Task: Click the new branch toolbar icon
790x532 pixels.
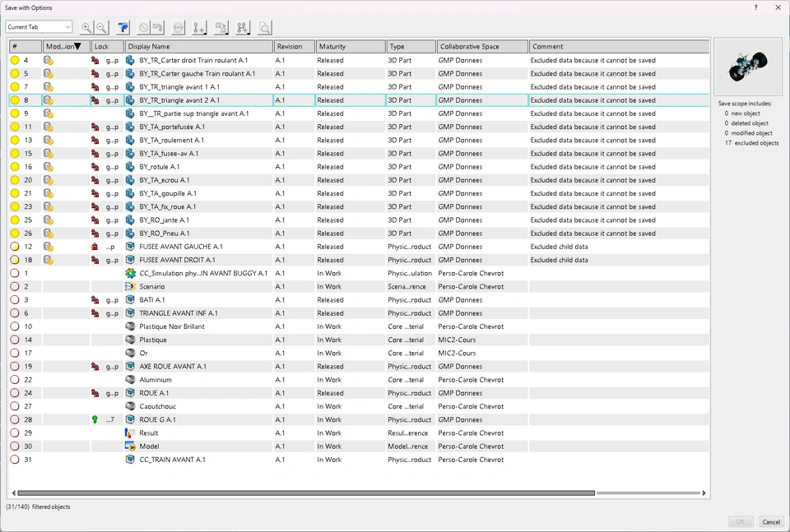Action: (x=243, y=28)
